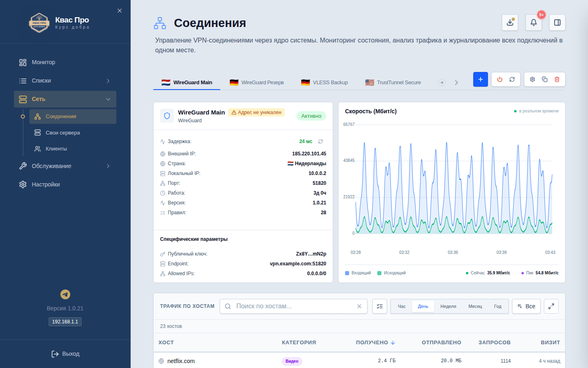Switch to WireGuard Резерв tab

[256, 83]
